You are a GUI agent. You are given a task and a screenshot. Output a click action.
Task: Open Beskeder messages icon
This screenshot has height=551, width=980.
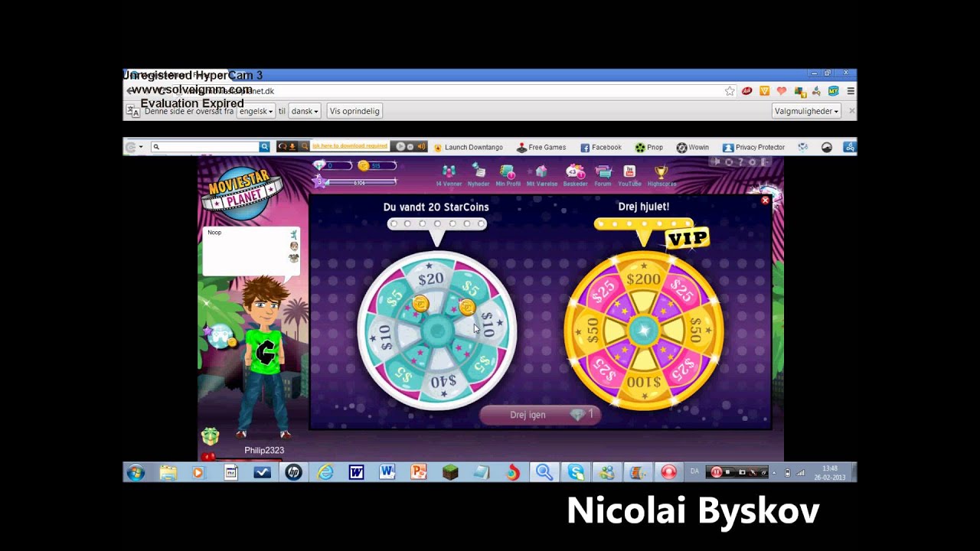tap(575, 175)
